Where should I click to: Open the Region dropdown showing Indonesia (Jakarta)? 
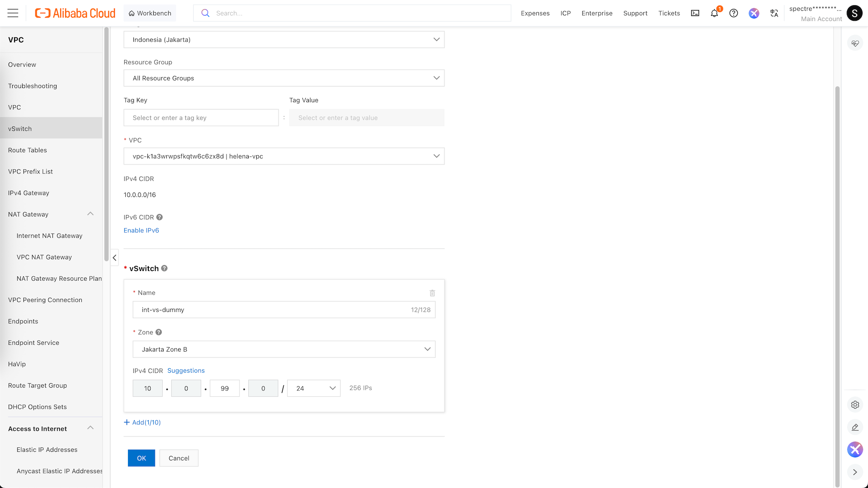click(x=284, y=40)
